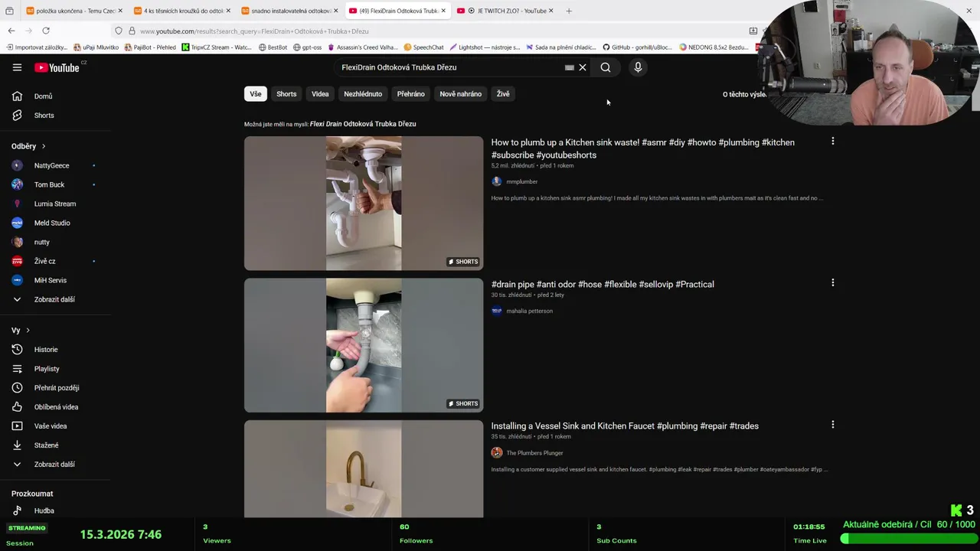This screenshot has height=551, width=980.
Task: Go back in browser history
Action: pyautogui.click(x=11, y=31)
